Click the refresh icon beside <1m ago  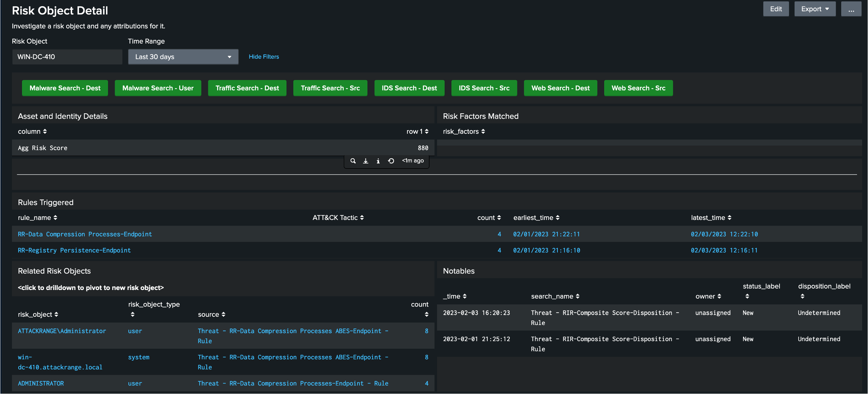(391, 161)
